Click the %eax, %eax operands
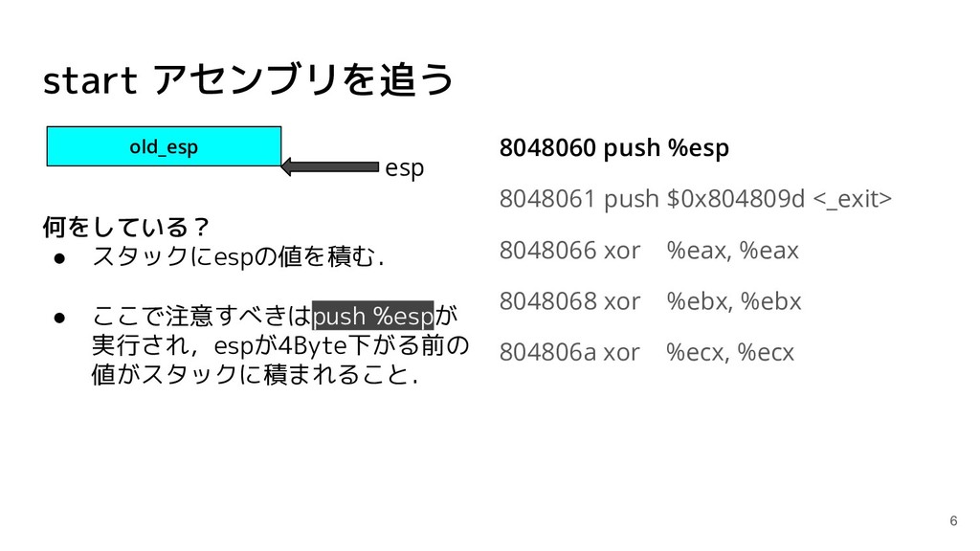The width and height of the screenshot is (980, 551). pyautogui.click(x=732, y=251)
